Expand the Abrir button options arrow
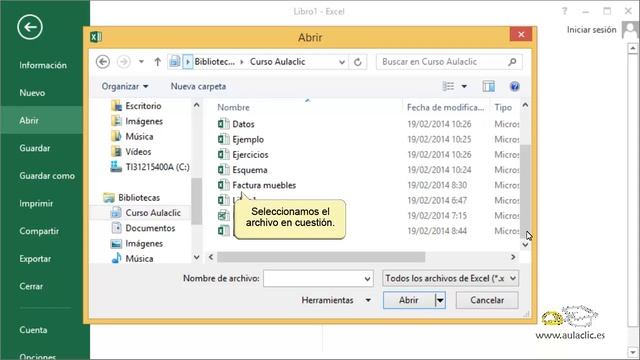 pyautogui.click(x=440, y=300)
